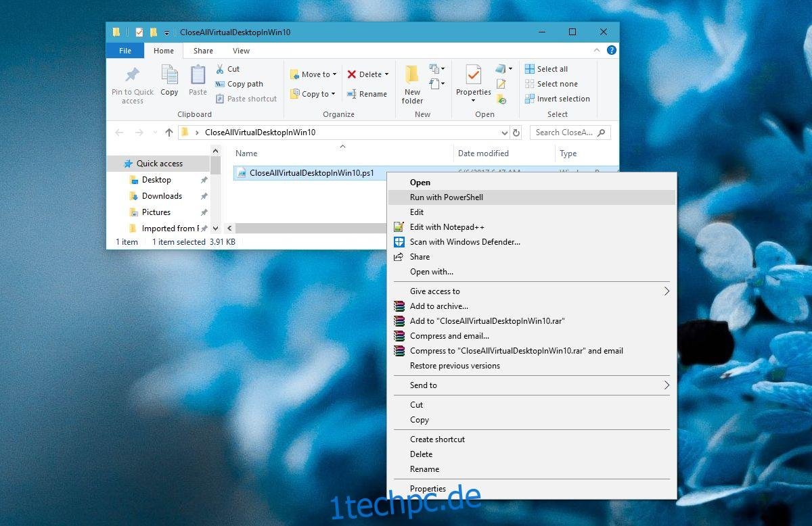This screenshot has width=812, height=526.
Task: Expand the Send to submenu
Action: pyautogui.click(x=532, y=385)
